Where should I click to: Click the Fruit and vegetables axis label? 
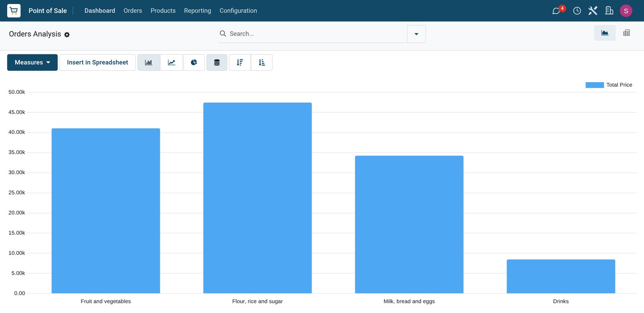click(106, 301)
